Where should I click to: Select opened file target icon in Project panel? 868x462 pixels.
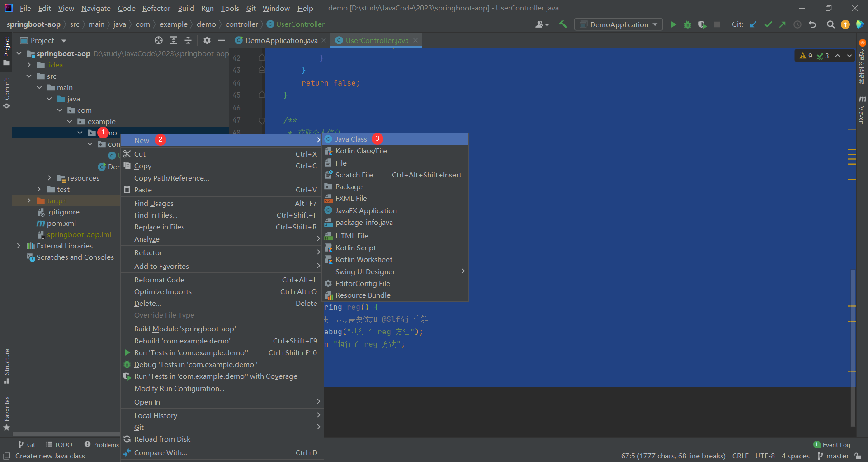tap(159, 40)
